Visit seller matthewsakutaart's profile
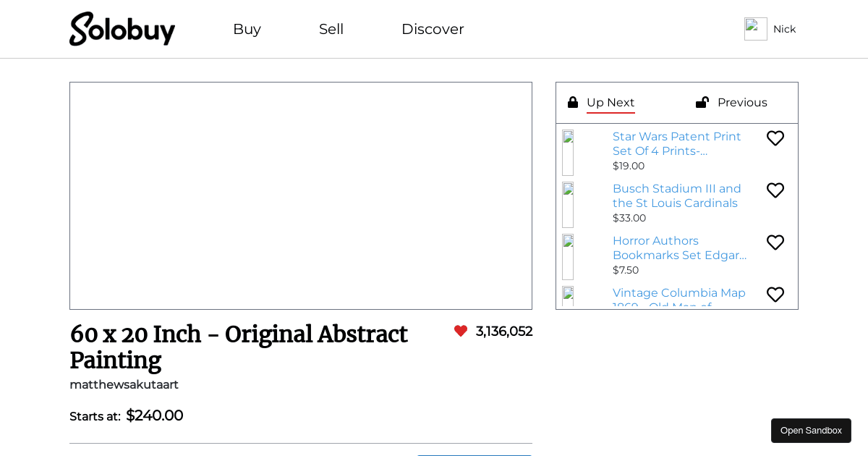Screen dimensions: 868x456 [x=124, y=384]
